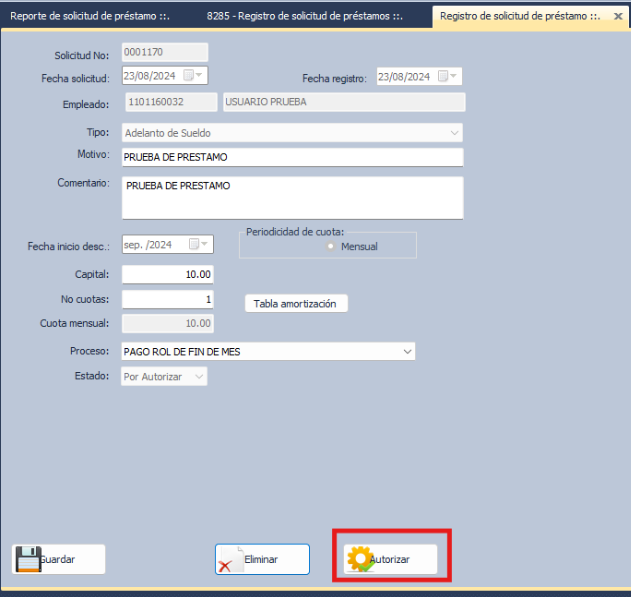Screen dimensions: 631x597
Task: Switch to 8285 - Registro de solicitud tab
Action: coord(304,16)
